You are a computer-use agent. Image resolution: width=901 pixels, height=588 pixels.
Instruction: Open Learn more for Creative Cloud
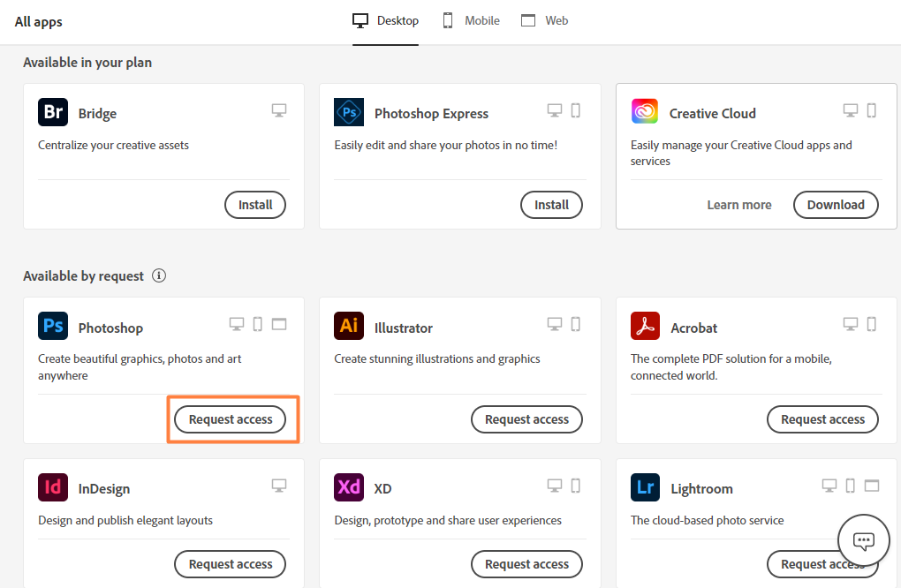point(738,204)
